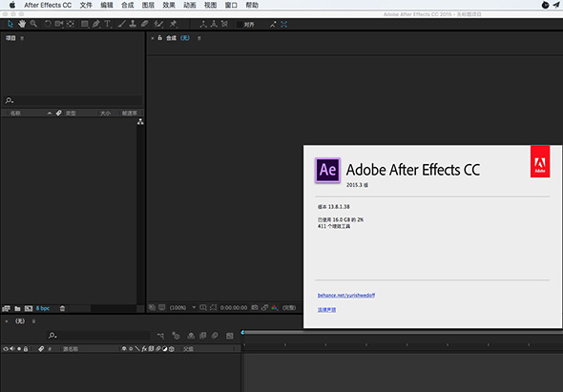The width and height of the screenshot is (563, 392).
Task: Click the timeline layer search field
Action: (98, 336)
